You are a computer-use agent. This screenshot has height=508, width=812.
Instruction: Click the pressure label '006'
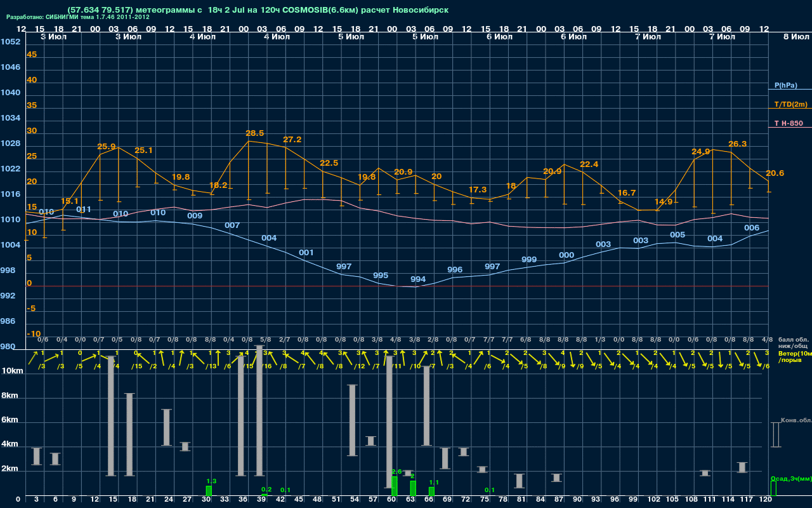click(x=752, y=228)
